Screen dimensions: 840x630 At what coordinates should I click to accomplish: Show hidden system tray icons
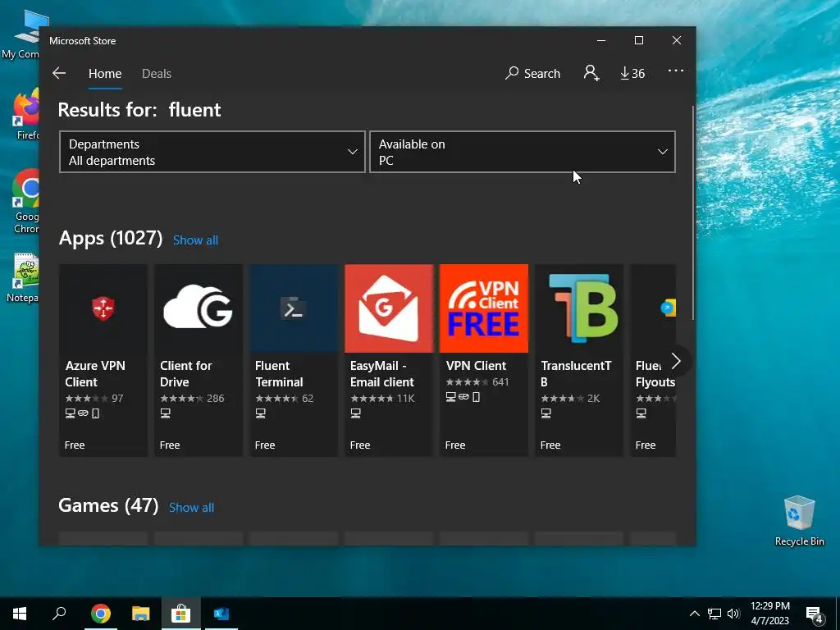694,614
